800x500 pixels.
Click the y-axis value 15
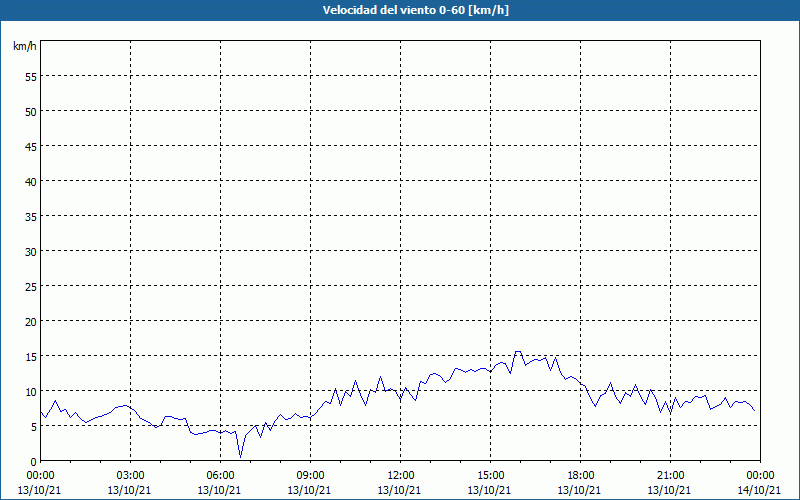pos(31,357)
